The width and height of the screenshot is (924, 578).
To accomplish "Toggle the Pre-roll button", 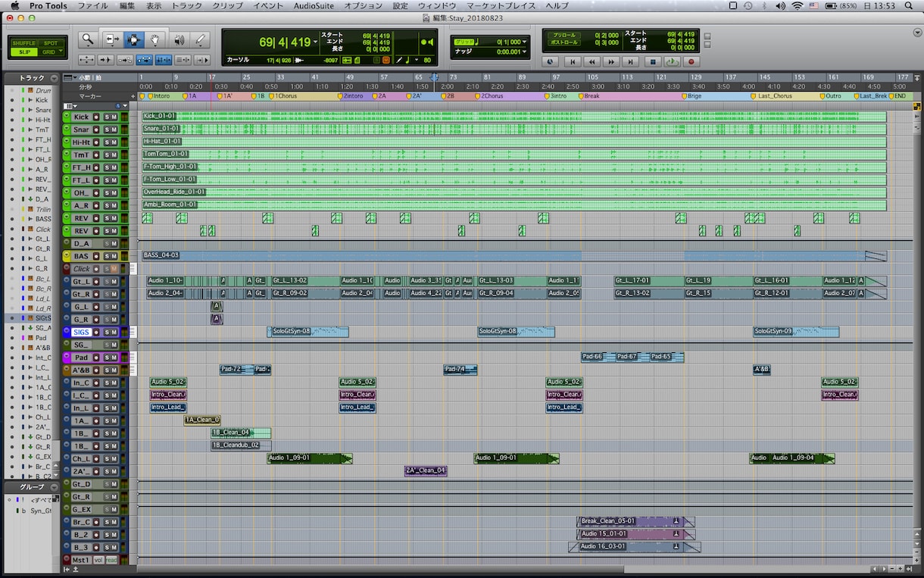I will click(564, 35).
